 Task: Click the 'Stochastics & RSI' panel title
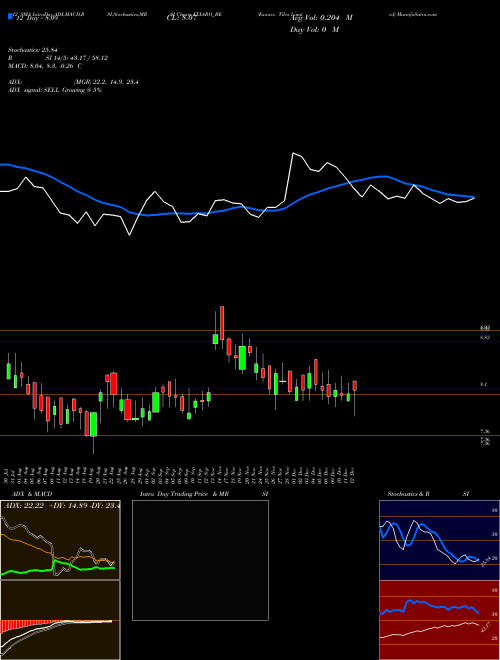428,494
